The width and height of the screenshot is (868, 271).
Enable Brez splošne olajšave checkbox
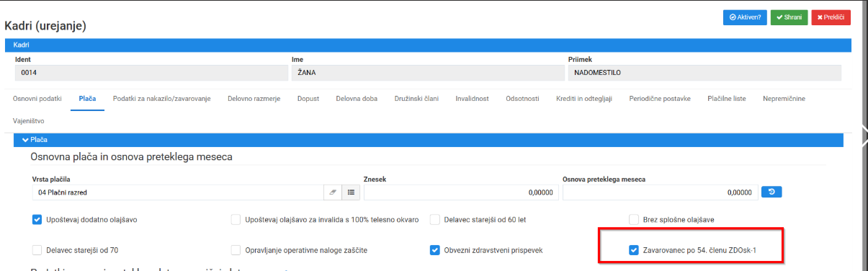coord(634,220)
